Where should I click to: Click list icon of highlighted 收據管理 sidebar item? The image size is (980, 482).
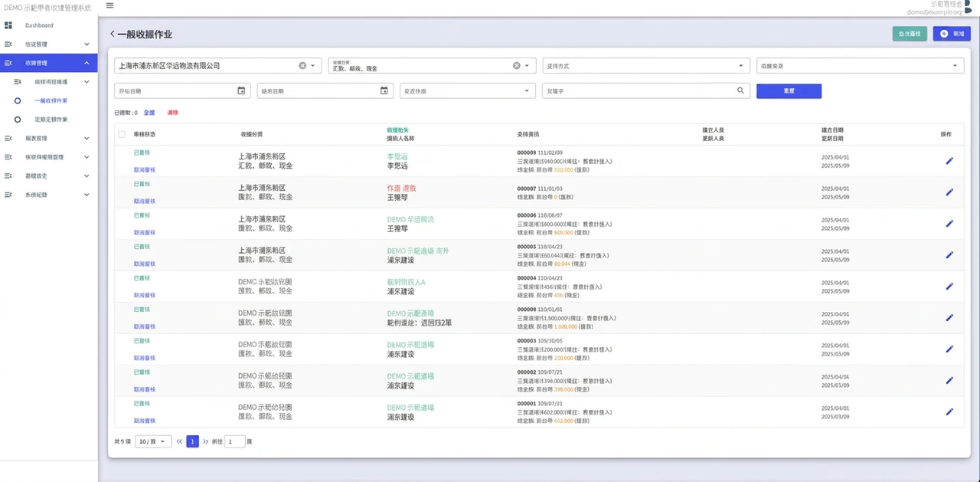click(8, 63)
